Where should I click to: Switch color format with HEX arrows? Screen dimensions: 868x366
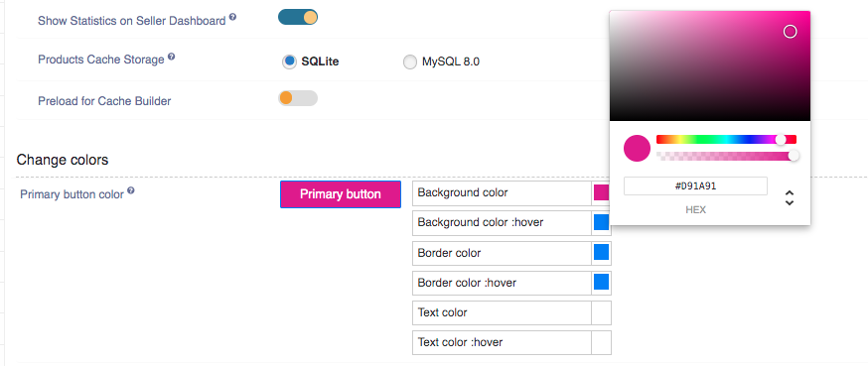tap(790, 198)
